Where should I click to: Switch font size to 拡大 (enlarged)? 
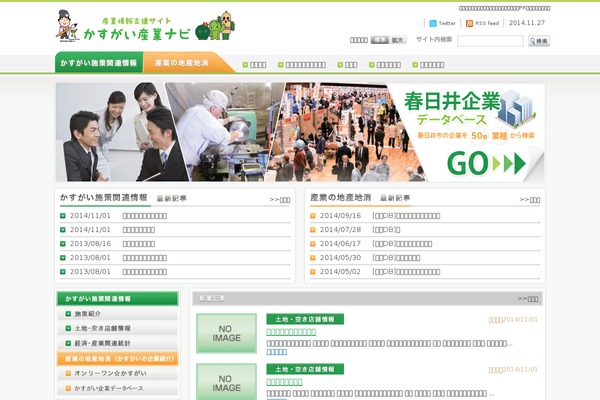pyautogui.click(x=398, y=40)
